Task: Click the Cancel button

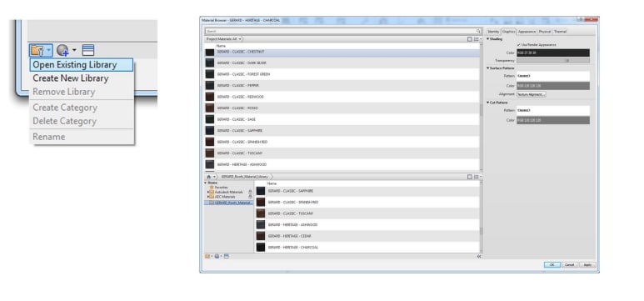Action: pos(570,265)
